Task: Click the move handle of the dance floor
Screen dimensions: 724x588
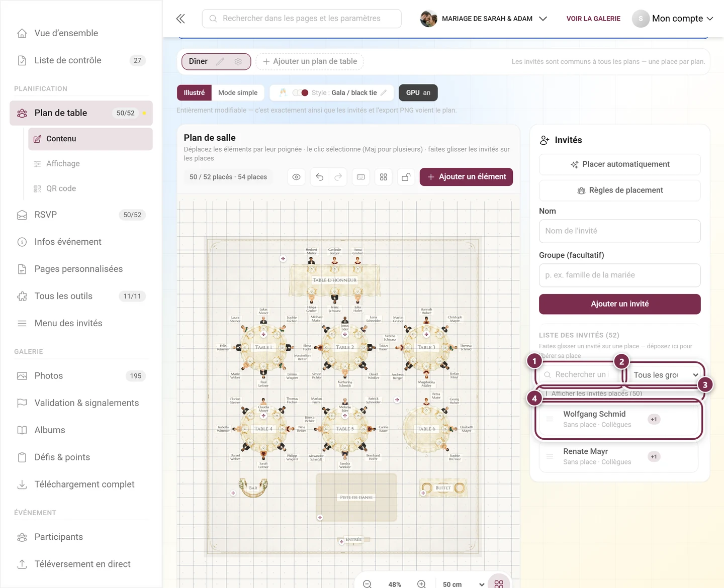Action: click(320, 517)
